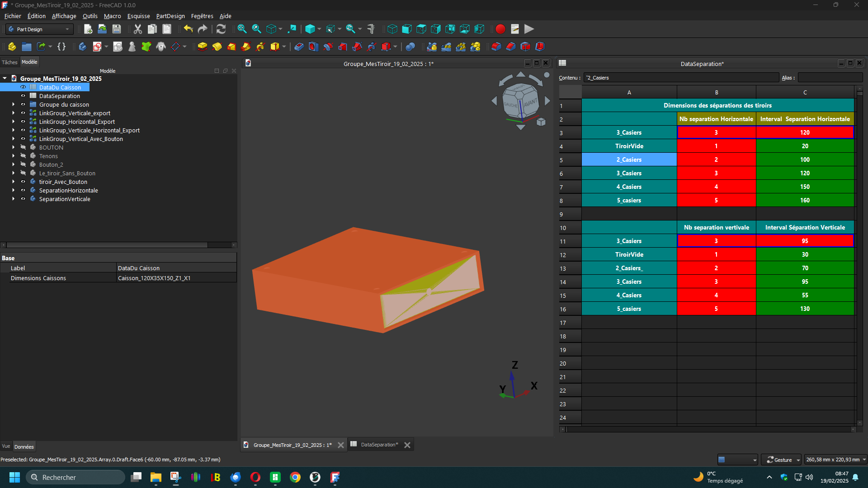The height and width of the screenshot is (488, 868).
Task: Switch to the Tâches tab
Action: pos(9,62)
